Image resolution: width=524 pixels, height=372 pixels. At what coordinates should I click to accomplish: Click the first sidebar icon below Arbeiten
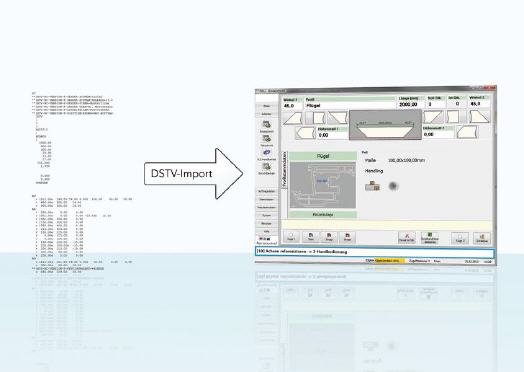(266, 125)
